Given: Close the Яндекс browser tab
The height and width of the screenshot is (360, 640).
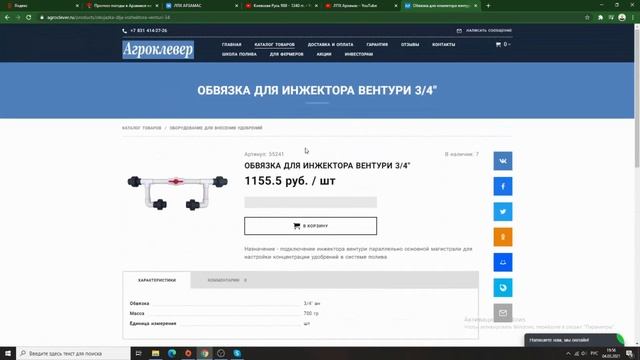Looking at the screenshot, I should 77,6.
